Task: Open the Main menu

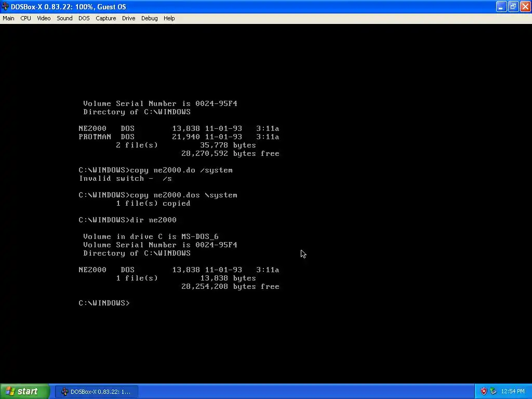Action: (8, 18)
